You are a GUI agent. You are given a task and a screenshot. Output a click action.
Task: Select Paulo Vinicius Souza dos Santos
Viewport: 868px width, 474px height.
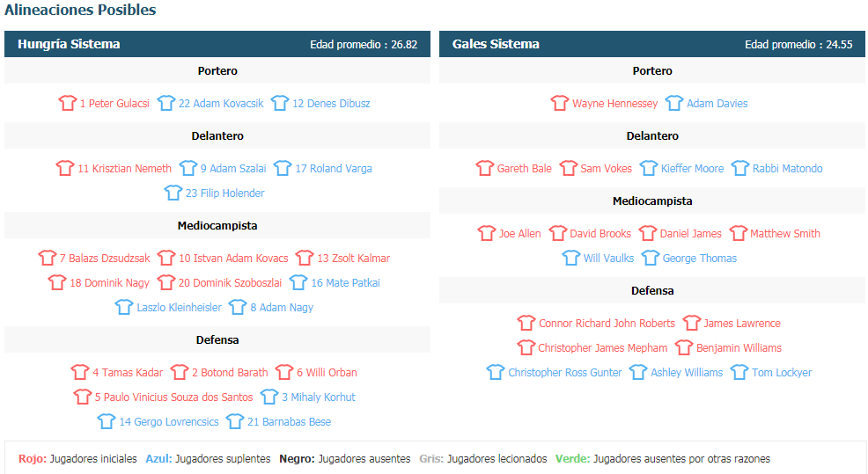pyautogui.click(x=173, y=397)
